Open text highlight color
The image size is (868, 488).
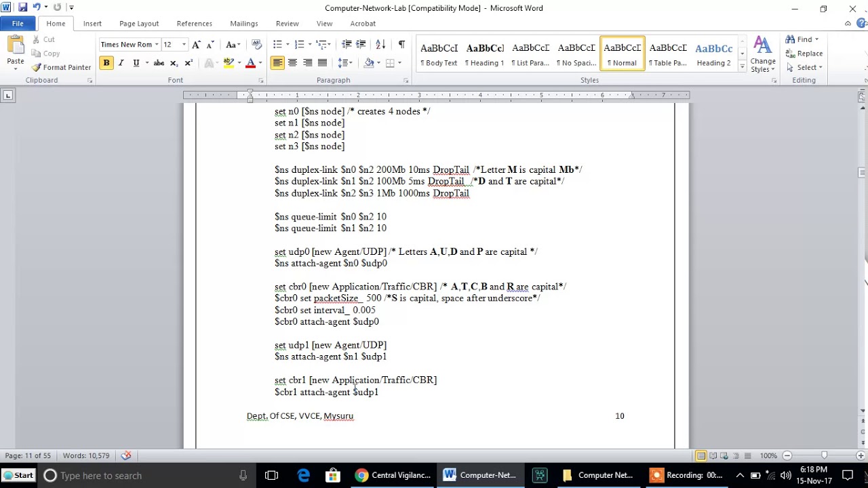229,63
